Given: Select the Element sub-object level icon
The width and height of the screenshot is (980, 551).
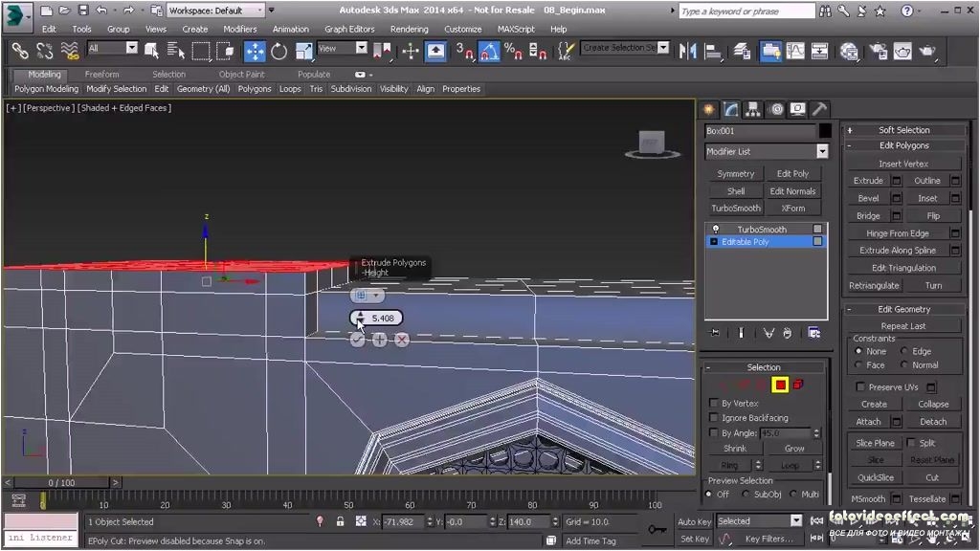Looking at the screenshot, I should click(798, 385).
